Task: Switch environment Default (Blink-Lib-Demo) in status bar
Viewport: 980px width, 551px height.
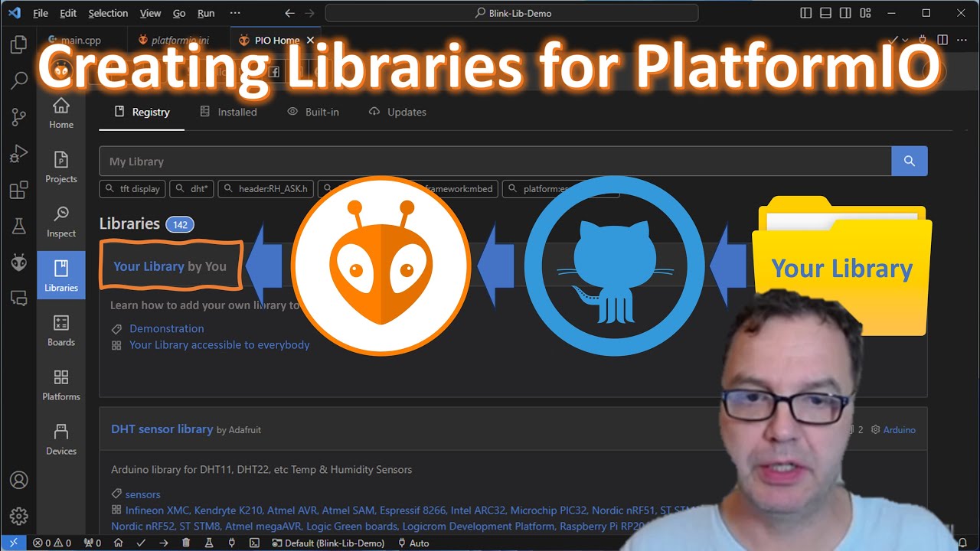Action: coord(328,543)
